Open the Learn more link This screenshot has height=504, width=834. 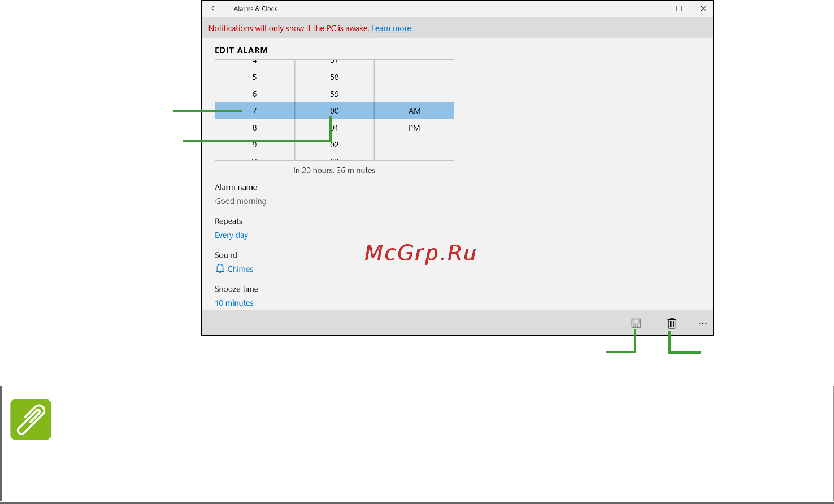point(391,28)
